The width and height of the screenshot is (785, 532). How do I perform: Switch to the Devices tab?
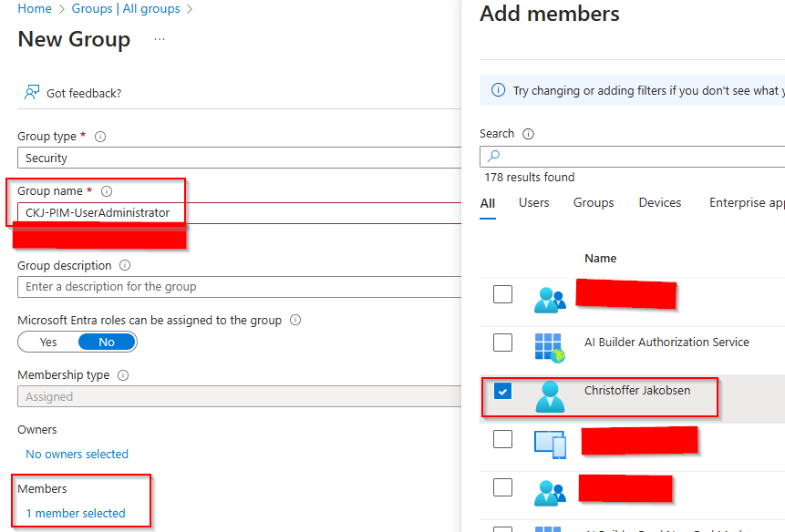pyautogui.click(x=659, y=203)
